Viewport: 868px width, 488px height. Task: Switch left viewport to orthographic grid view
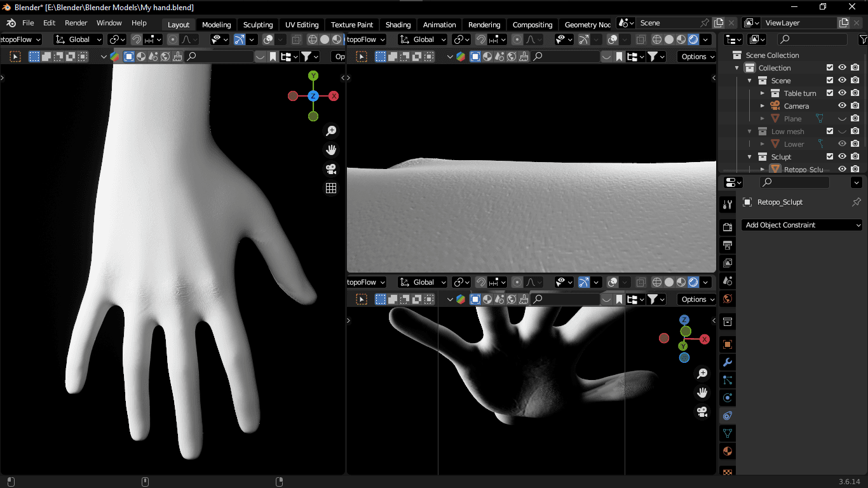click(x=331, y=188)
